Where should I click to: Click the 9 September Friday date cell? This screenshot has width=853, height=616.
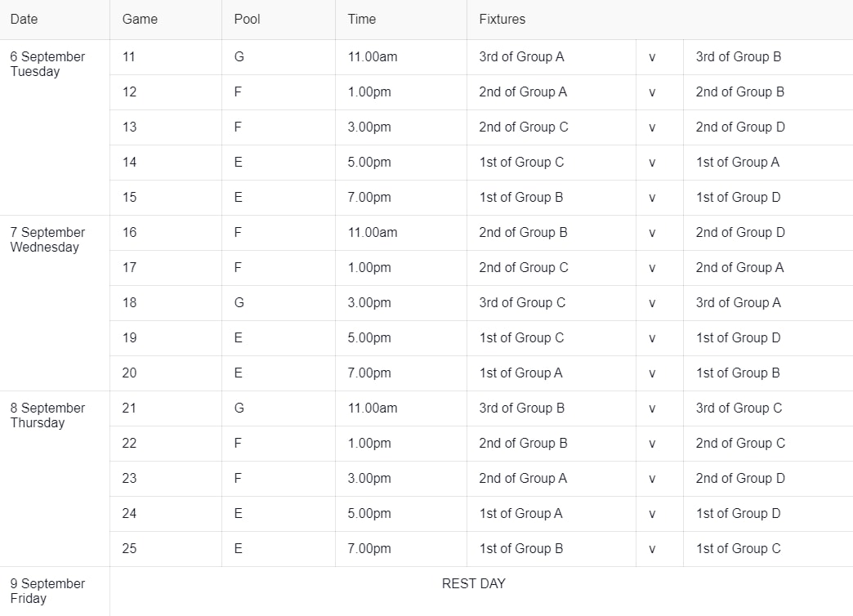(47, 591)
